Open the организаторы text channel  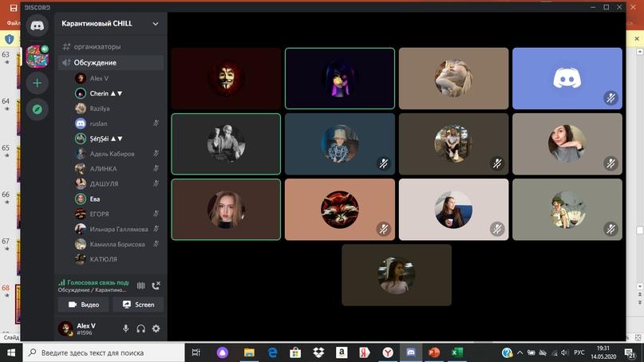(x=97, y=46)
